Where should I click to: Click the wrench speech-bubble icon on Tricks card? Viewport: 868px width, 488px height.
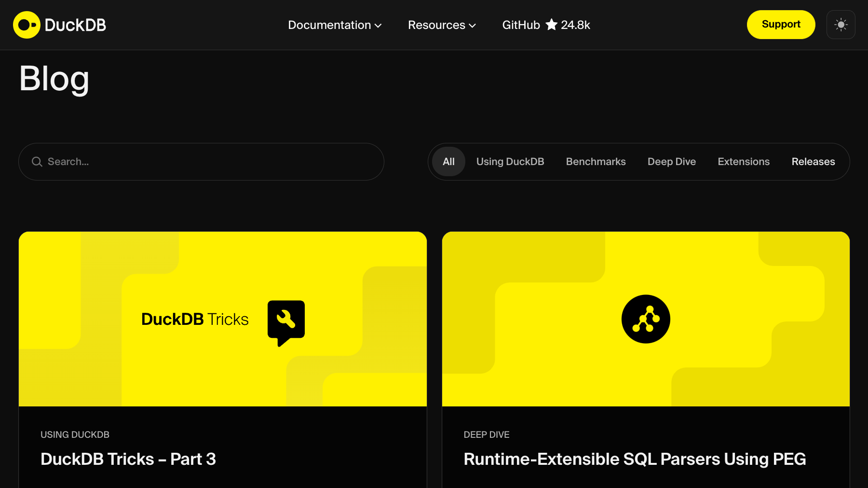point(286,323)
